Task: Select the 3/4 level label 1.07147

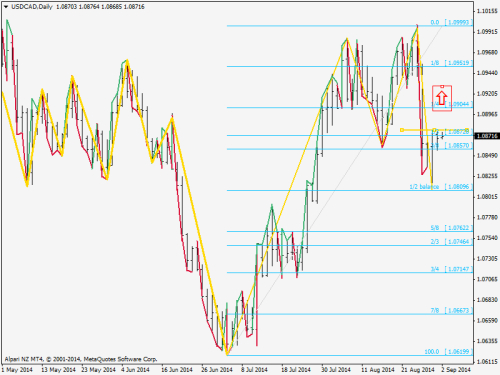Action: tap(451, 269)
